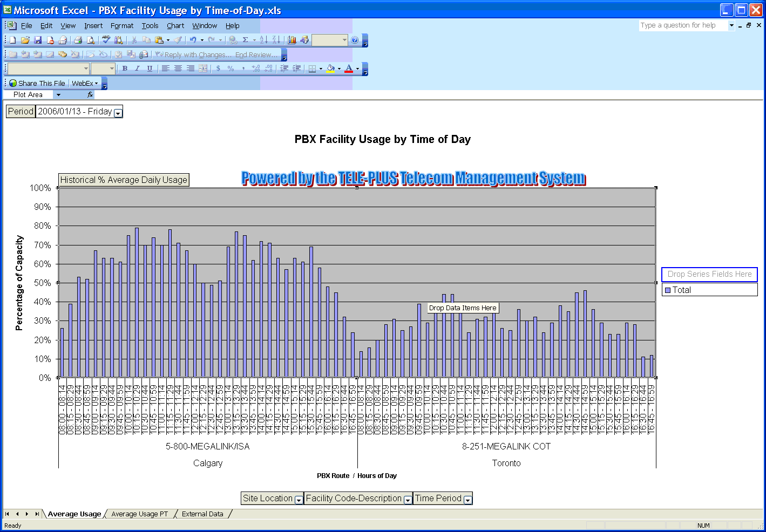Click the Borders icon
This screenshot has height=532, width=766.
coord(312,69)
